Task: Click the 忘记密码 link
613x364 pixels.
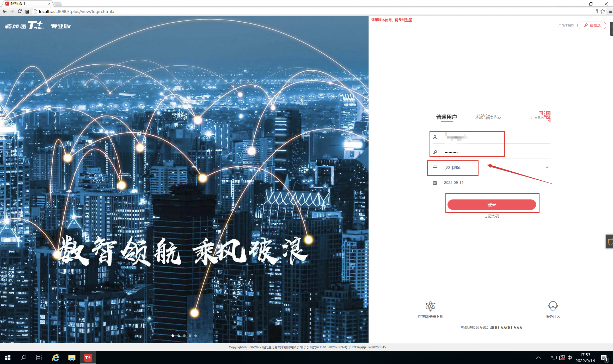Action: 491,216
